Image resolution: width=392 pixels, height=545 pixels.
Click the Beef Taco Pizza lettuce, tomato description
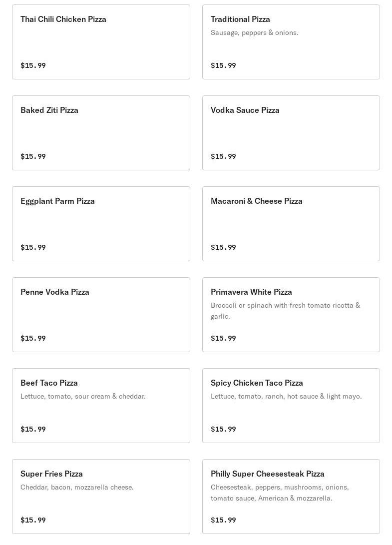[83, 396]
